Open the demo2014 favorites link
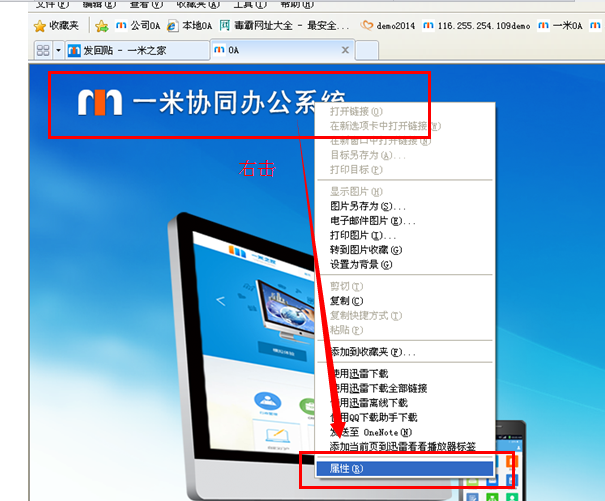 [387, 26]
